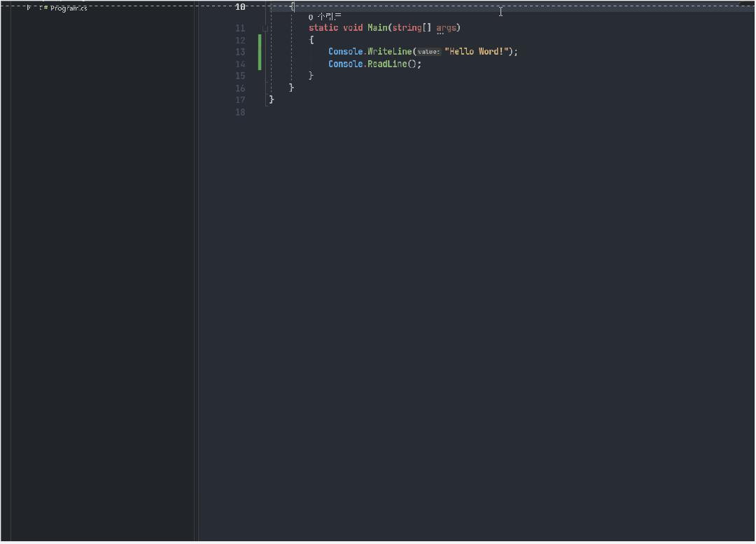Image resolution: width=756 pixels, height=544 pixels.
Task: Click the WriteLine method name
Action: 390,52
